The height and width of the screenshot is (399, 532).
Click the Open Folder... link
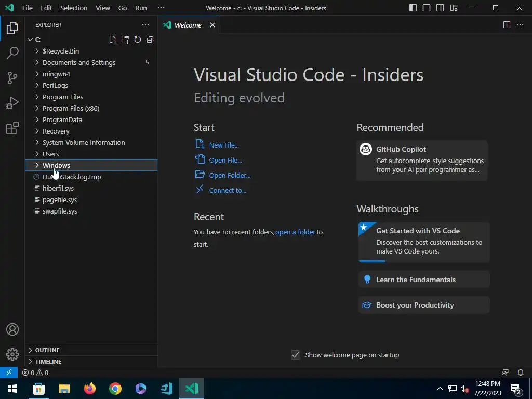pyautogui.click(x=230, y=176)
